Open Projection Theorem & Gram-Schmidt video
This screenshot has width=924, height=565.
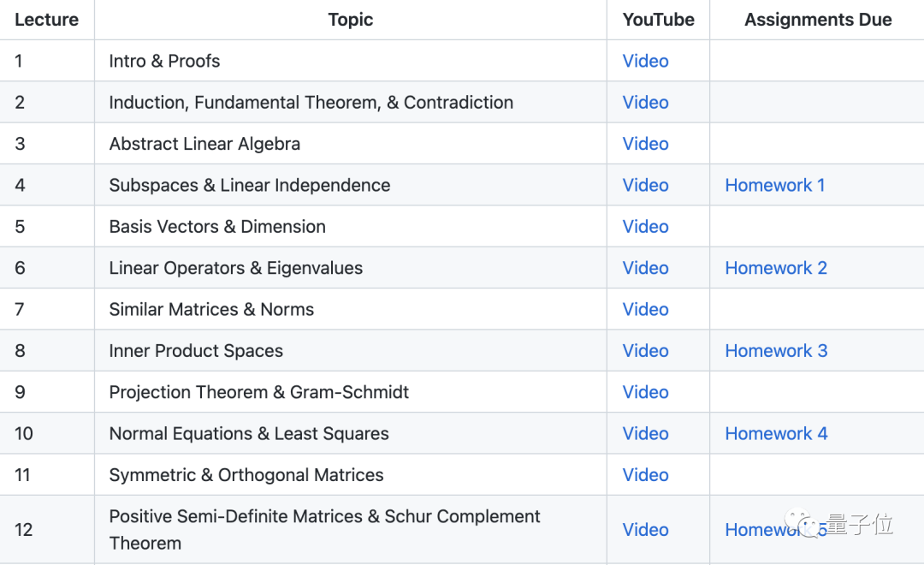[x=645, y=392]
